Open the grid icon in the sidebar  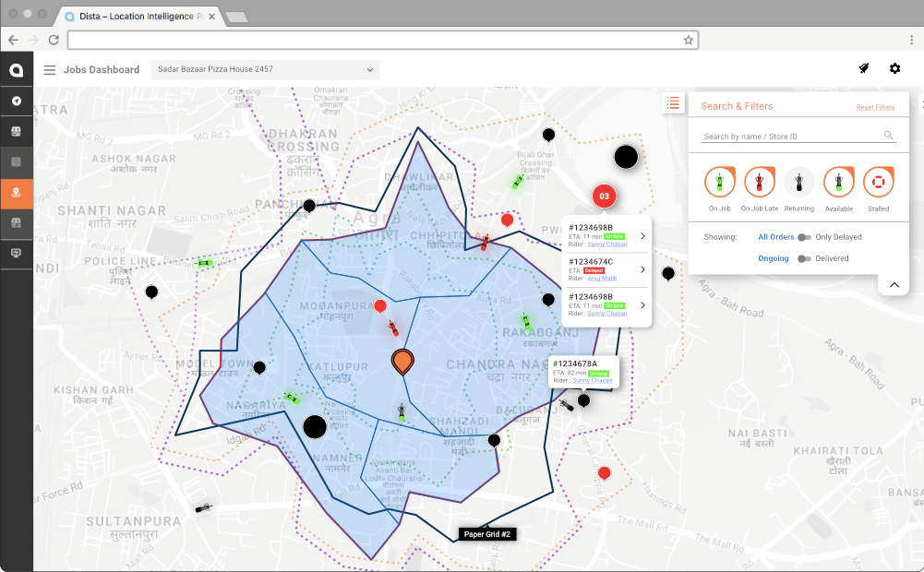pyautogui.click(x=16, y=162)
